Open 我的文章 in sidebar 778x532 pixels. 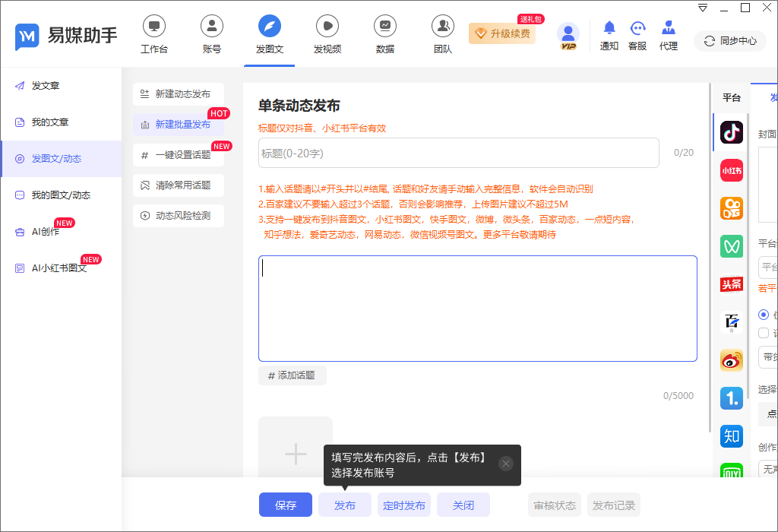(61, 122)
